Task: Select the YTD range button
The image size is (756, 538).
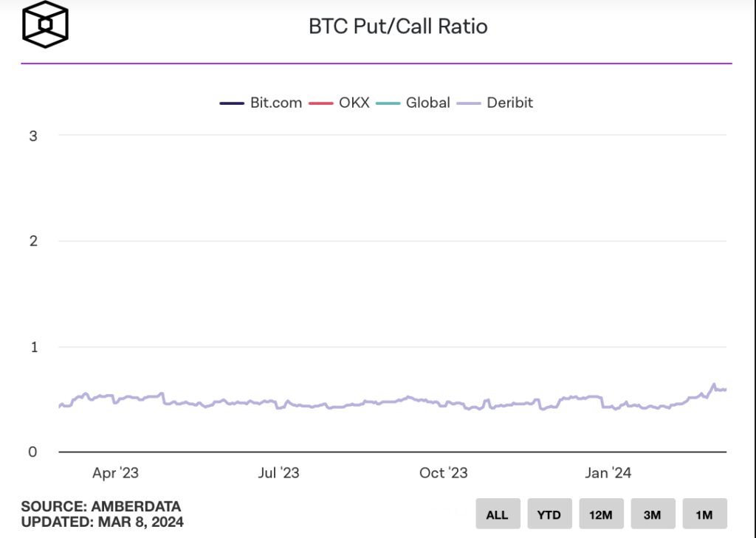Action: click(549, 514)
